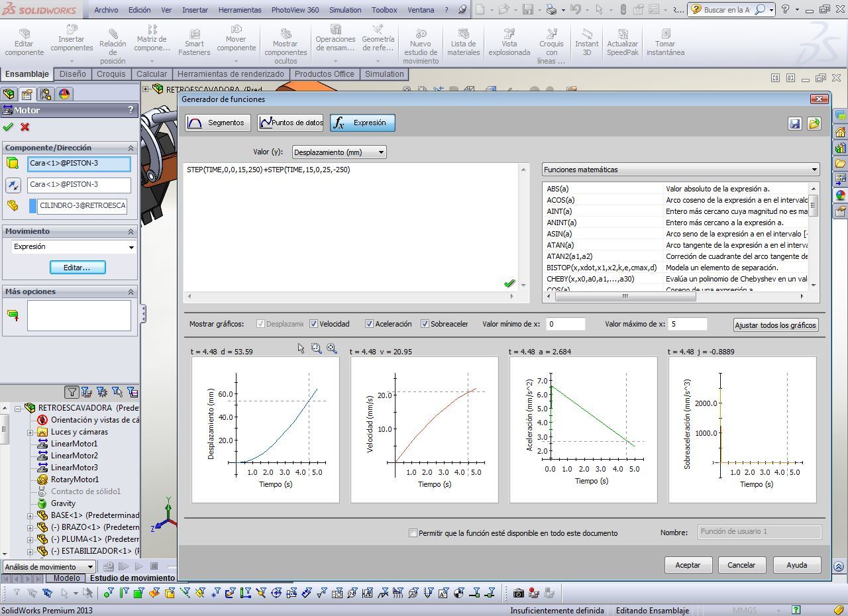This screenshot has width=848, height=616.
Task: Click the camera icon in the bottom toolbar
Action: (519, 593)
